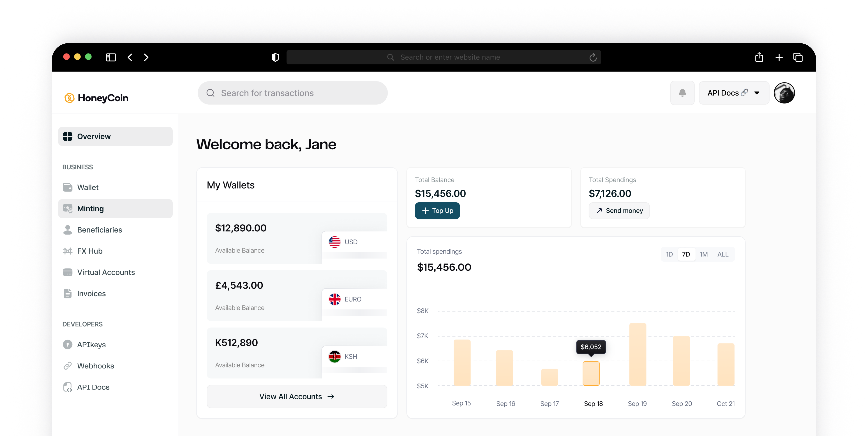The image size is (868, 436).
Task: Open the browser address bar
Action: pyautogui.click(x=444, y=57)
